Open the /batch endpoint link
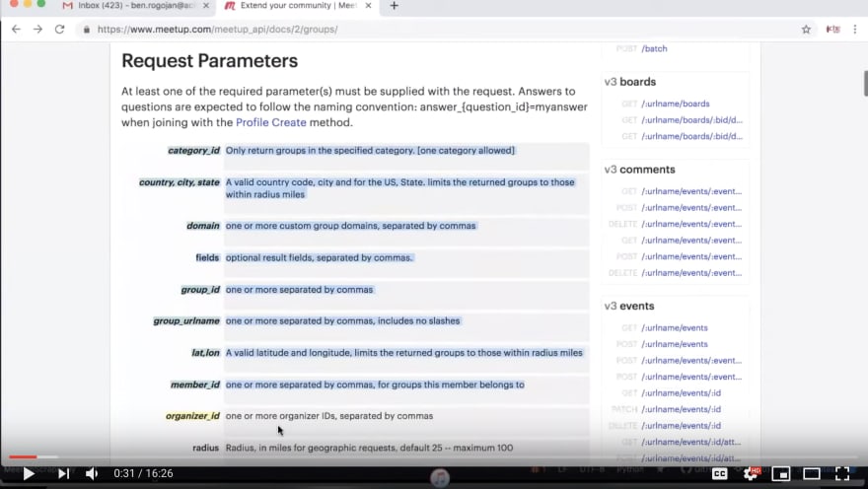868x489 pixels. pyautogui.click(x=654, y=48)
